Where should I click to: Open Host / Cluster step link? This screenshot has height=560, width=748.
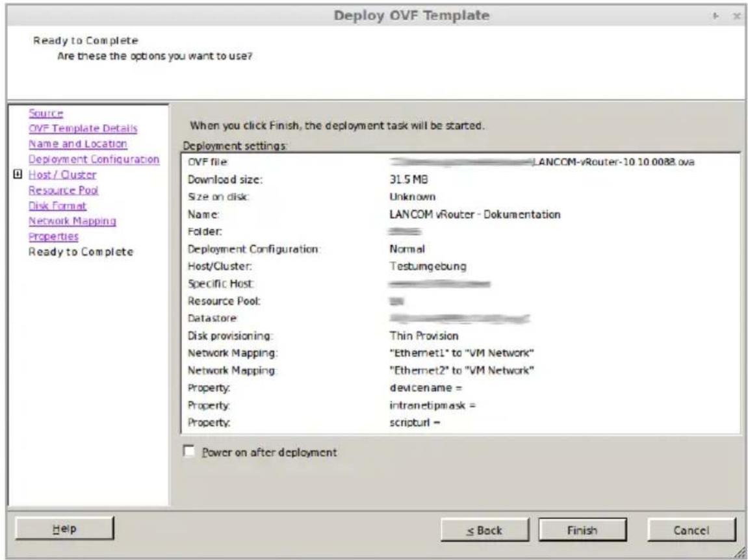tap(62, 175)
